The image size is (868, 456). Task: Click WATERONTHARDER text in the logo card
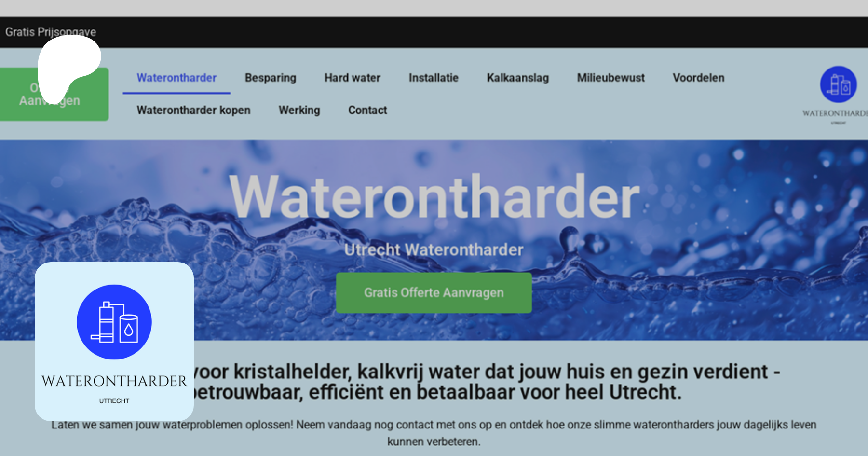point(114,381)
